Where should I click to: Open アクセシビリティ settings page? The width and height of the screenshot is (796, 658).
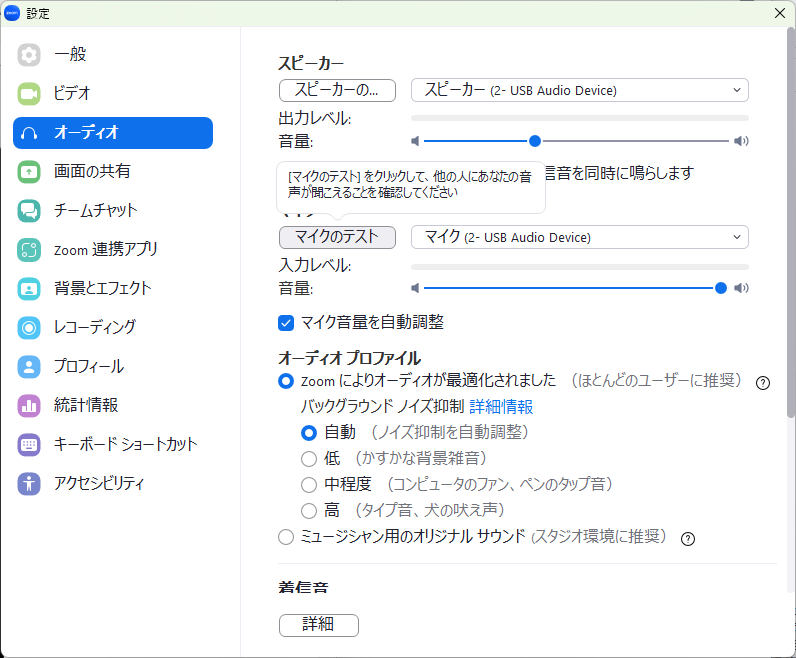pos(113,483)
